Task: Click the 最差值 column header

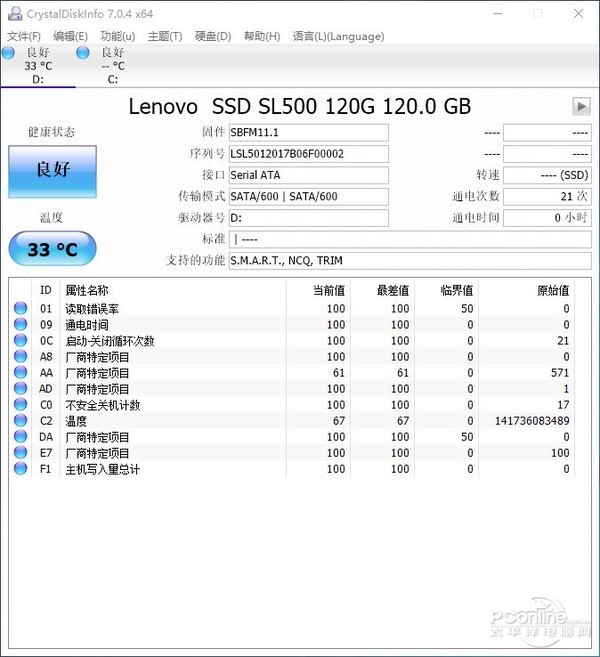Action: point(393,290)
